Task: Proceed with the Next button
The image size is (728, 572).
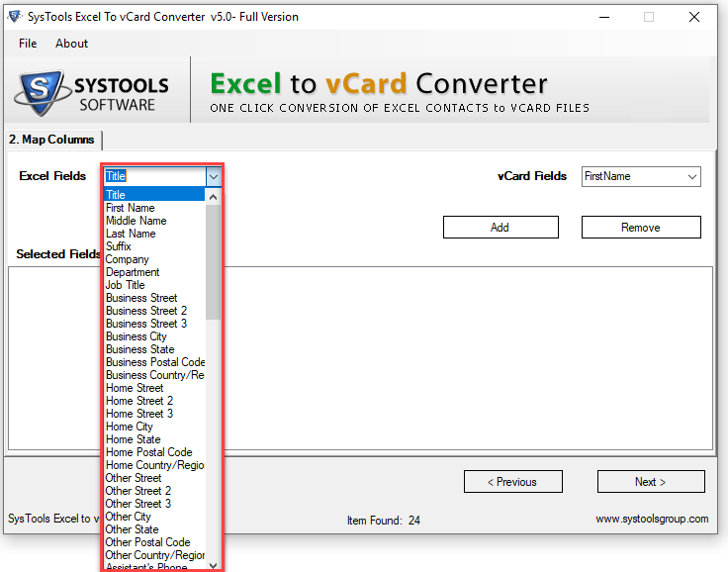Action: [x=650, y=482]
